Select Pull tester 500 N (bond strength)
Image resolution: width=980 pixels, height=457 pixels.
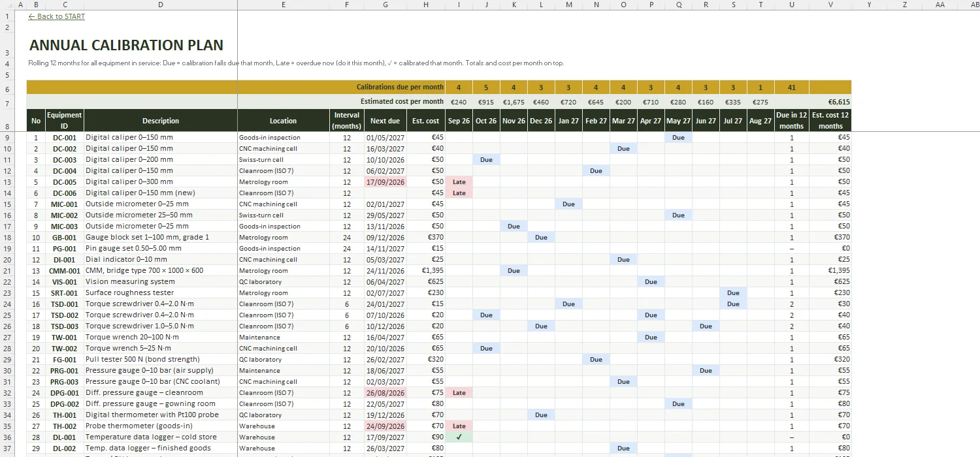[161, 359]
